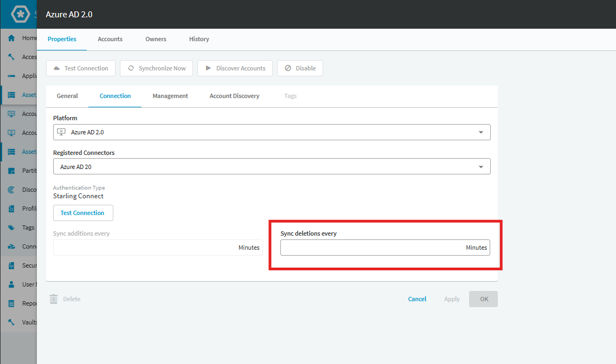616x364 pixels.
Task: Open Reports sidebar icon
Action: [x=11, y=303]
